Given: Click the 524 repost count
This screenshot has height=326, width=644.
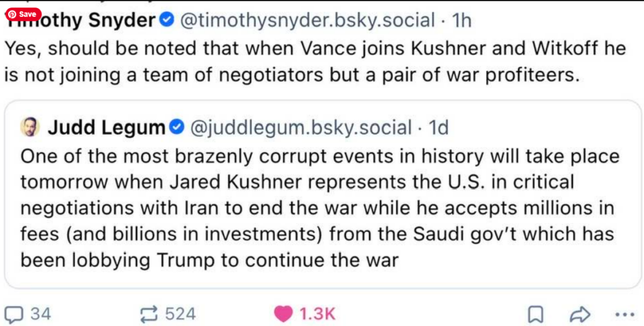Looking at the screenshot, I should pyautogui.click(x=180, y=313).
